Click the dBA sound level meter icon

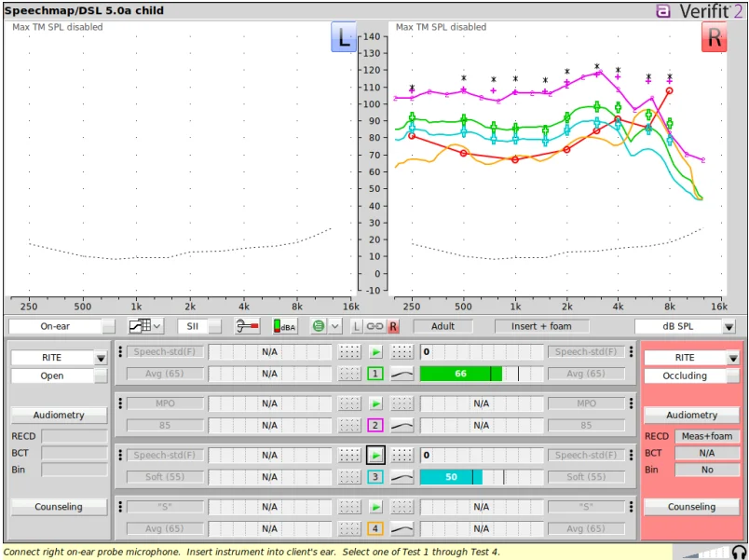pos(284,326)
